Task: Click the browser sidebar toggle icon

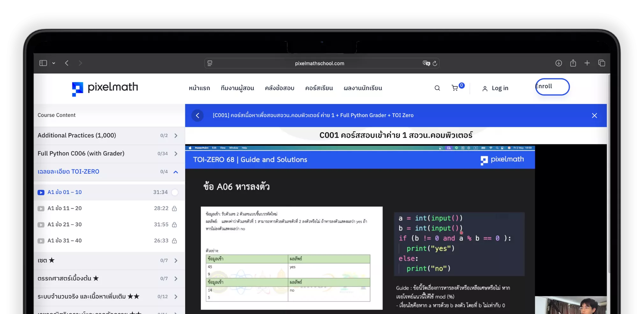Action: pos(43,63)
